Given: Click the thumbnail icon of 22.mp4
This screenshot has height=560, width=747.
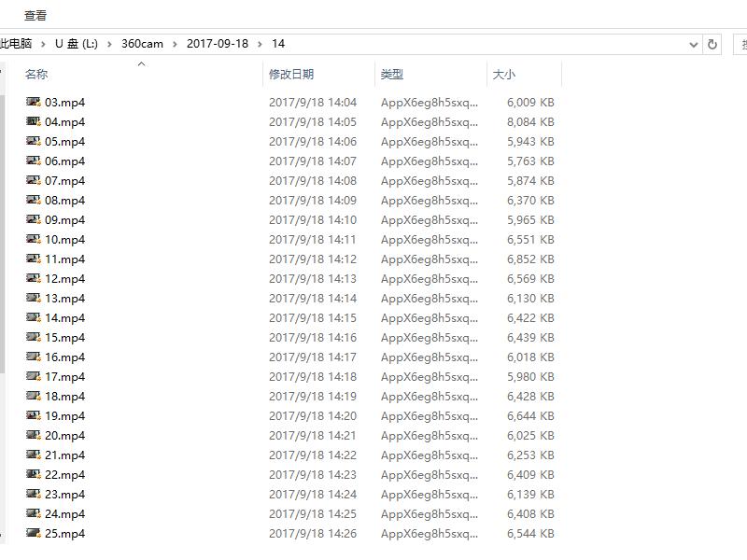Looking at the screenshot, I should coord(32,474).
